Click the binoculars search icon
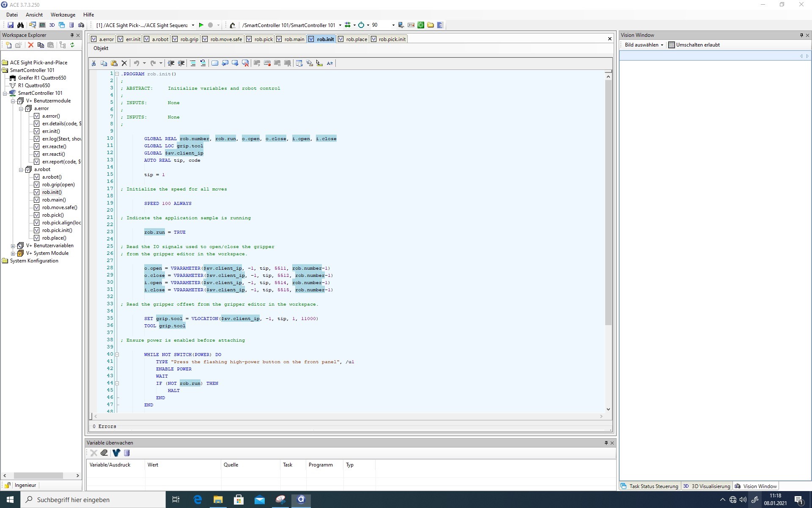 coord(20,25)
